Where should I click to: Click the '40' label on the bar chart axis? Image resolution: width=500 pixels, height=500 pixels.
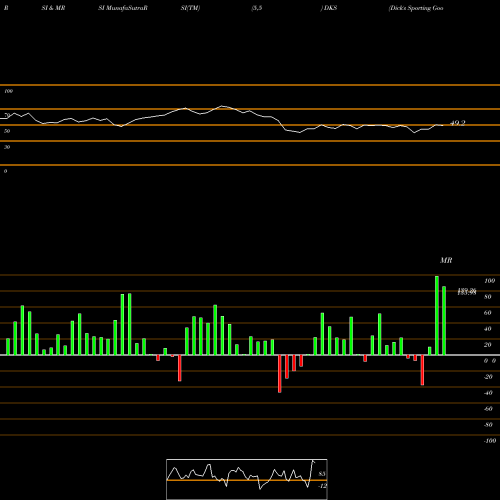[x=488, y=329]
